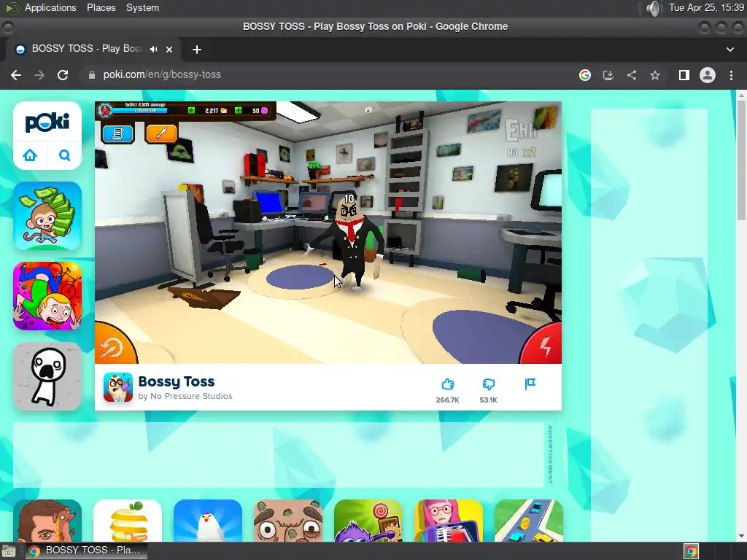Viewport: 747px width, 560px height.
Task: Open a new Chrome tab
Action: click(x=197, y=49)
